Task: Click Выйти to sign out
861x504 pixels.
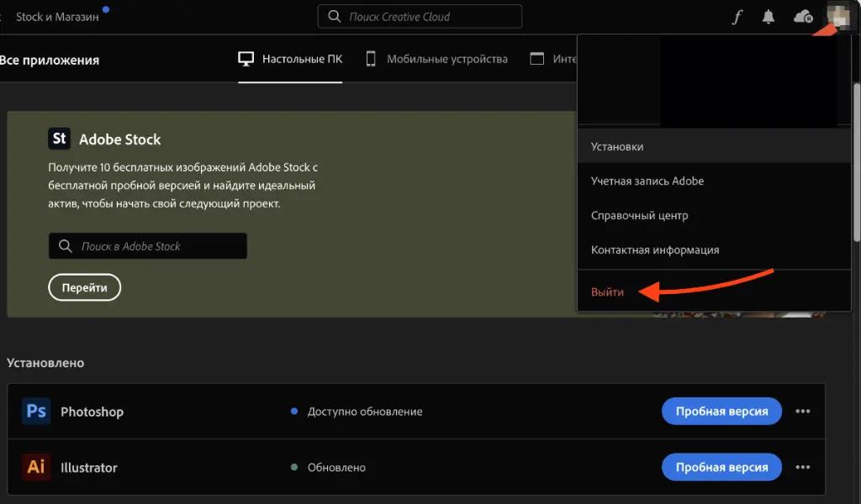Action: tap(607, 291)
